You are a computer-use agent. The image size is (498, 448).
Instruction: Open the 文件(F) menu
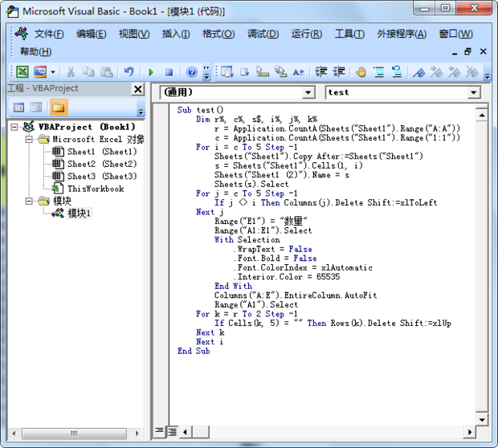pyautogui.click(x=49, y=34)
